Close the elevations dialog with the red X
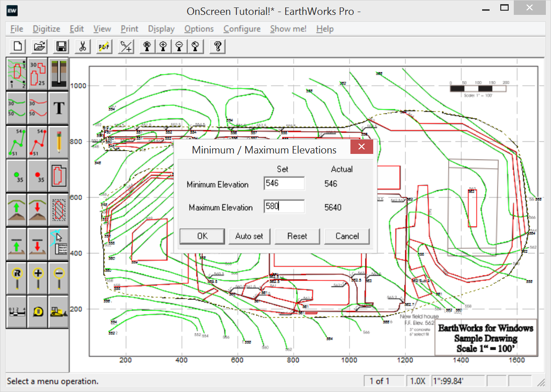The height and width of the screenshot is (392, 551). (x=362, y=146)
